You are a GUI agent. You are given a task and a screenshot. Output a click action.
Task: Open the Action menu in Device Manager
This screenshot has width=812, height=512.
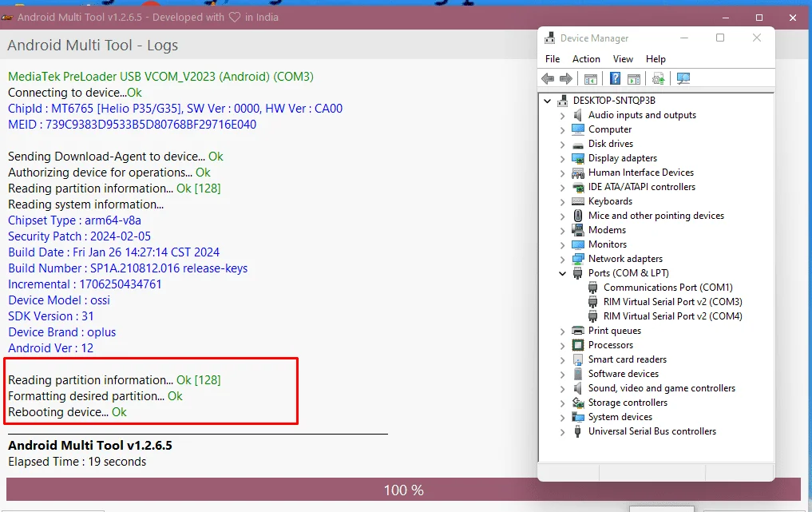tap(586, 59)
